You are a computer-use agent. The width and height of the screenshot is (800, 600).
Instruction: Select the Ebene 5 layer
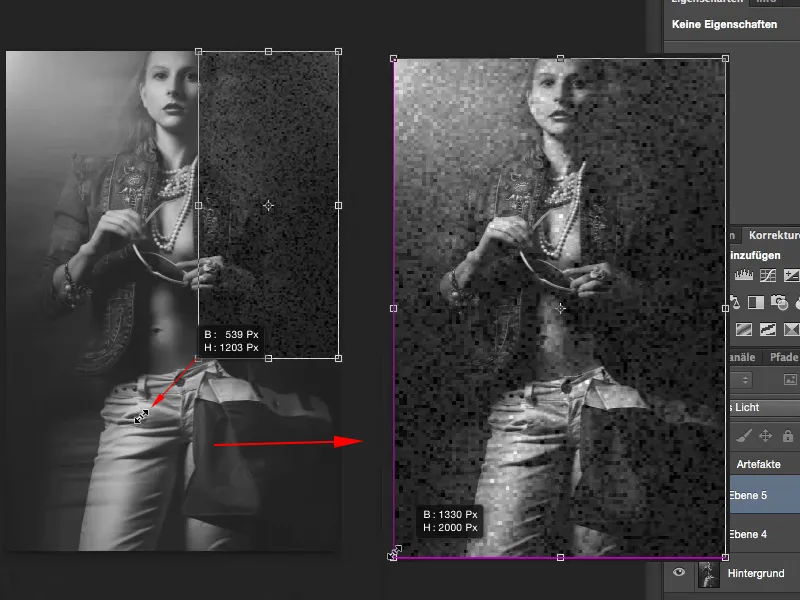[764, 495]
